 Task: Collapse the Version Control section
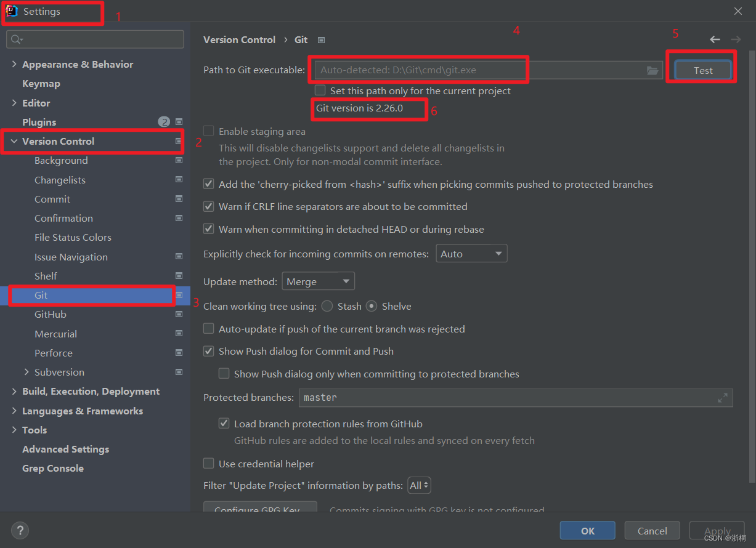[x=14, y=141]
